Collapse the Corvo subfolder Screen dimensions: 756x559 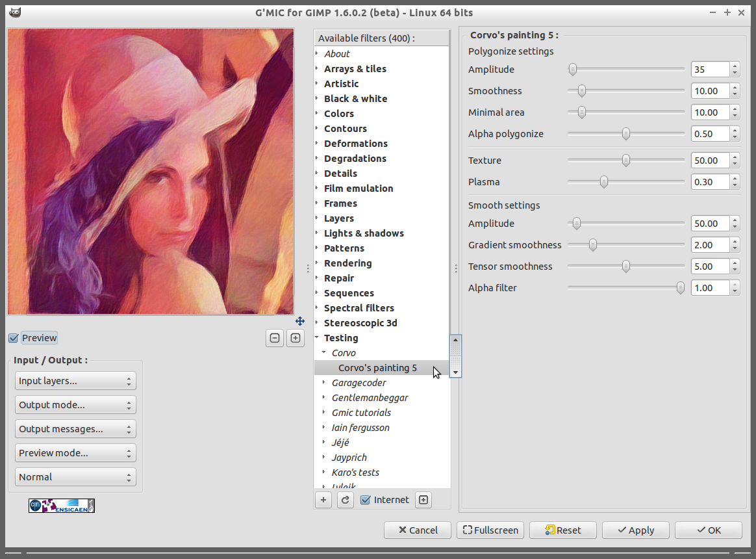[324, 352]
